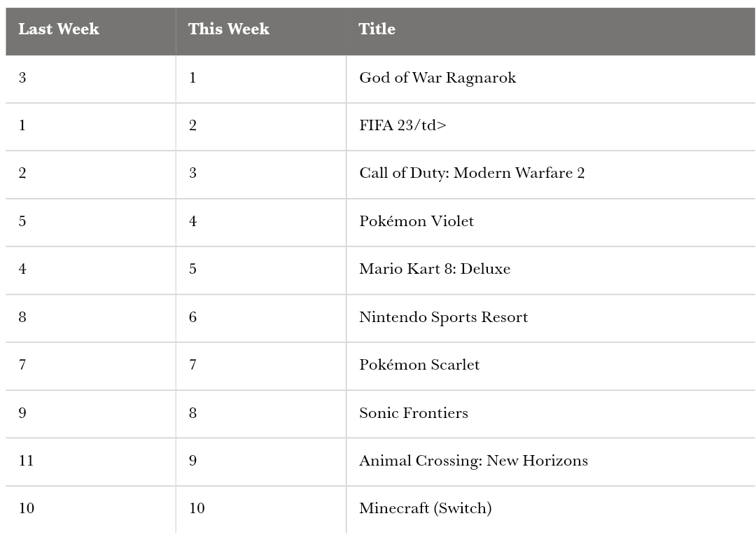Click this week rank 6 for Nintendo Sports
This screenshot has width=756, height=551.
[x=193, y=317]
